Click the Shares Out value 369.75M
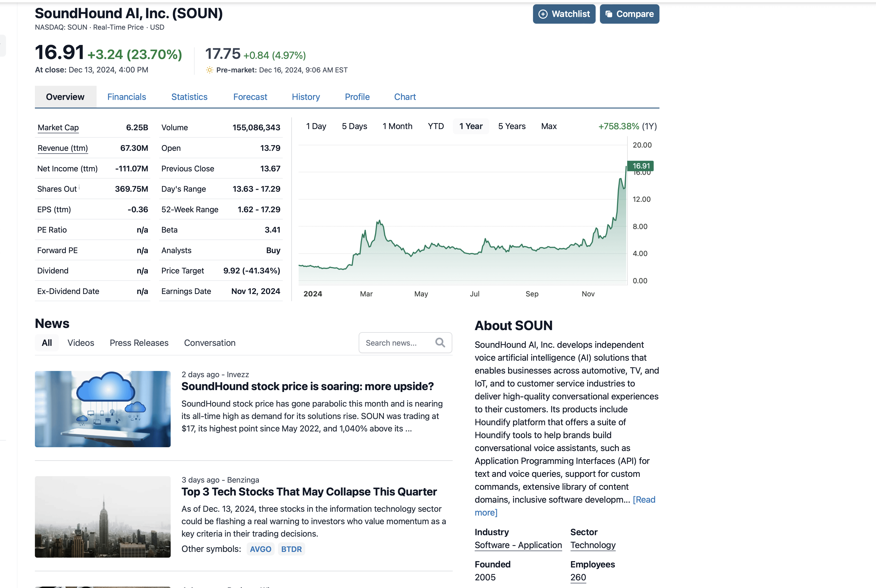The width and height of the screenshot is (876, 588). 132,189
